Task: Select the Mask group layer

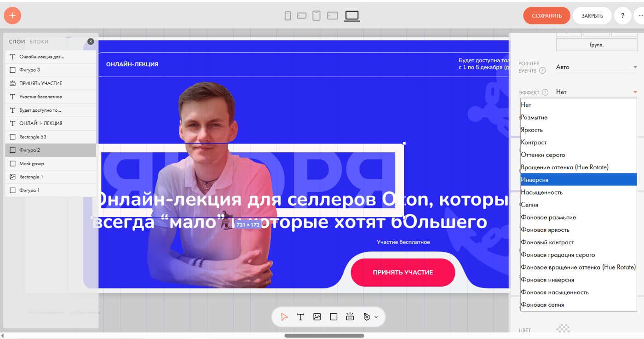Action: (51, 163)
